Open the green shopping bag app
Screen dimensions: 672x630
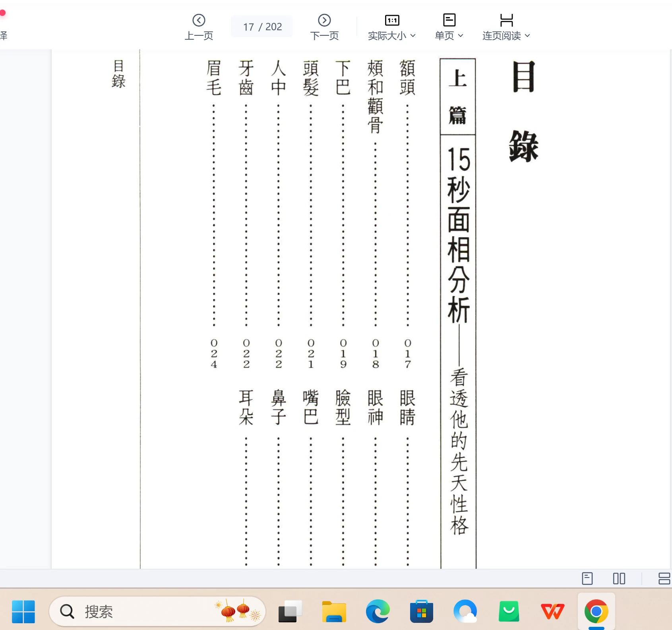[x=509, y=611]
